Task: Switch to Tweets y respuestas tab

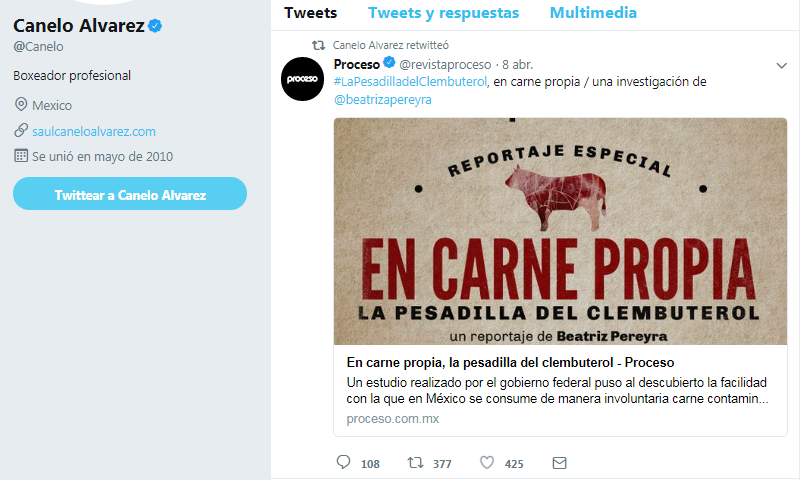Action: coord(443,13)
